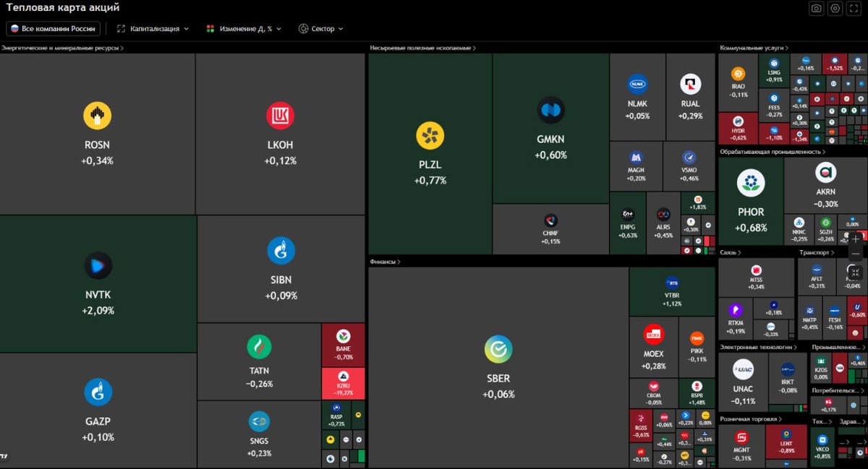This screenshot has height=469, width=868.
Task: Click the GAZP Gazprom logo
Action: coord(98,392)
